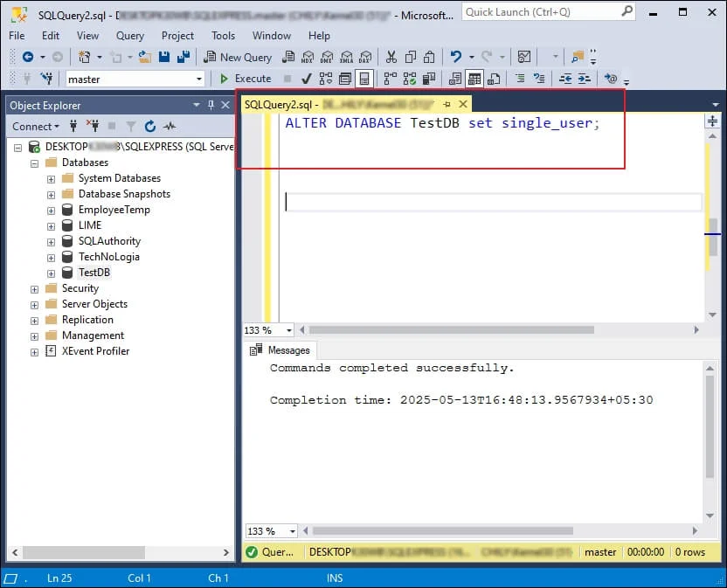Collapse the Databases folder
Image resolution: width=727 pixels, height=588 pixels.
[34, 163]
